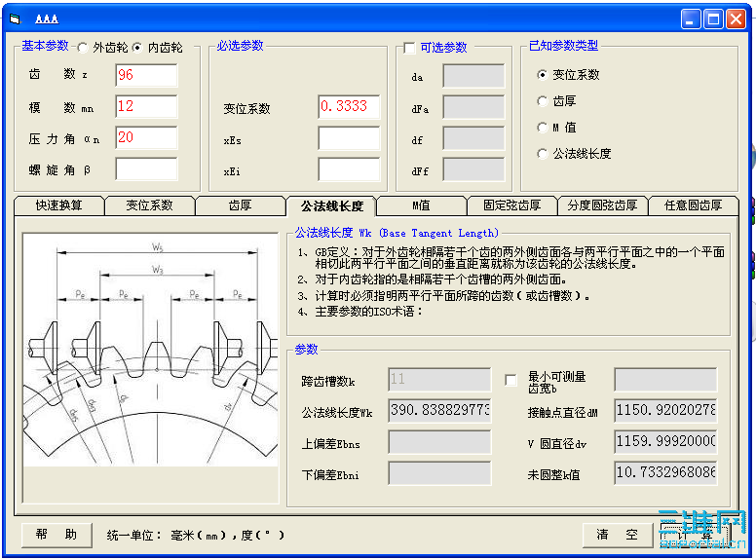Click the df optional parameter field

473,138
